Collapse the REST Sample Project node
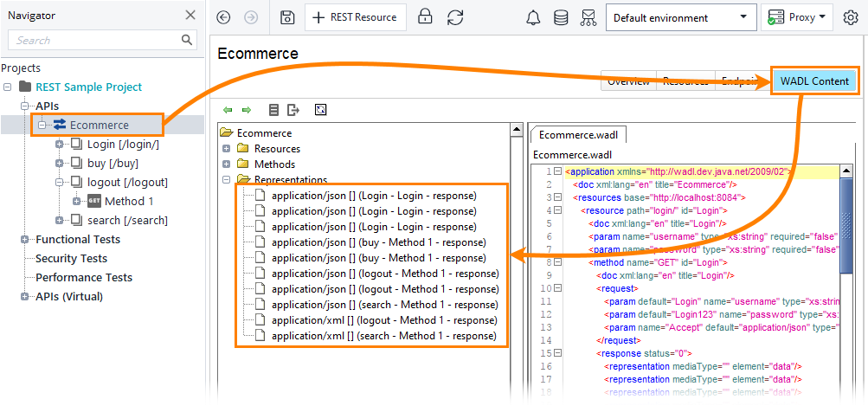 pos(7,87)
